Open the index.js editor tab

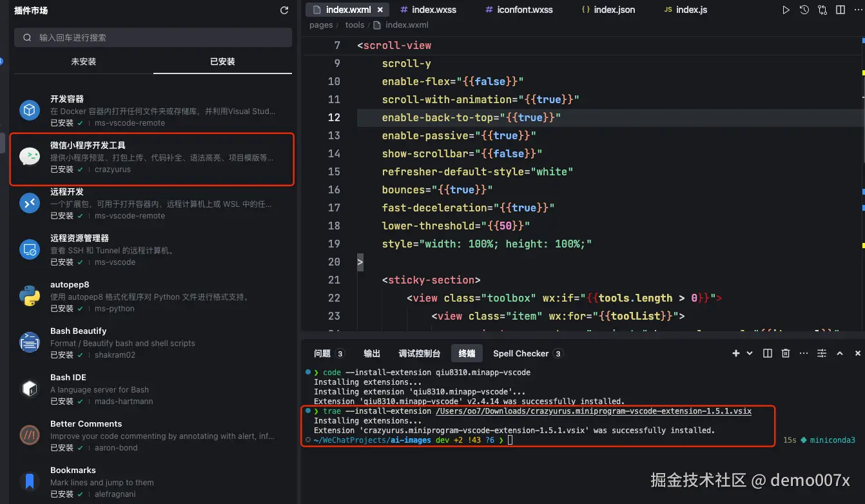(x=686, y=10)
